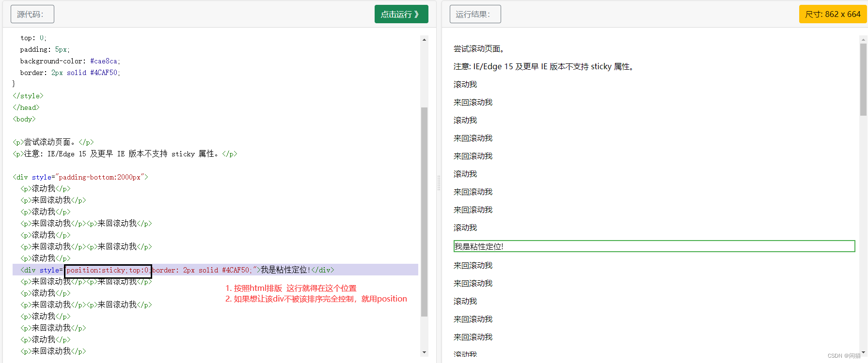Click the code line background-color: #cae8ca
This screenshot has height=363, width=868.
click(70, 61)
